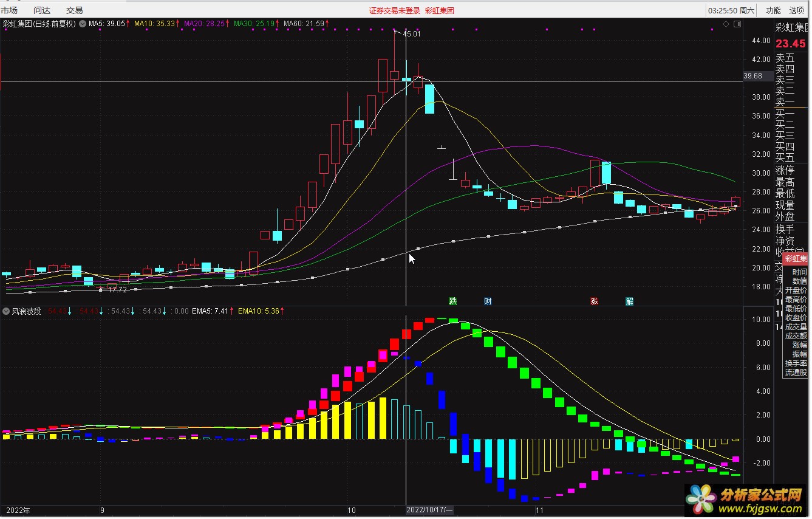
Task: Click the 44.00 price axis label
Action: pyautogui.click(x=762, y=41)
